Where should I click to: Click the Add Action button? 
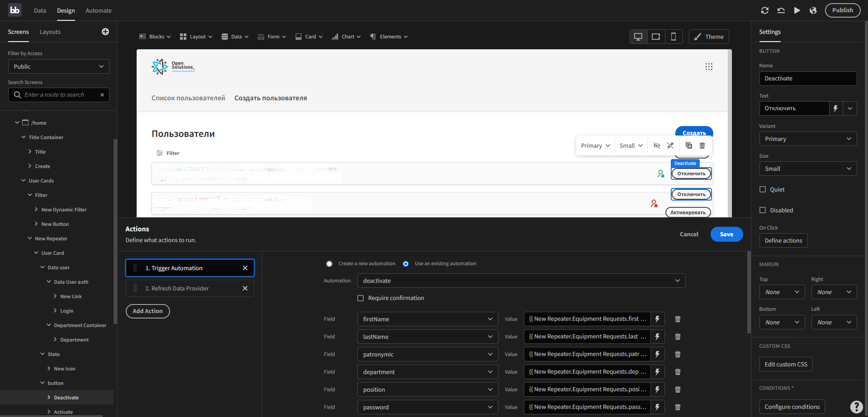pos(147,311)
